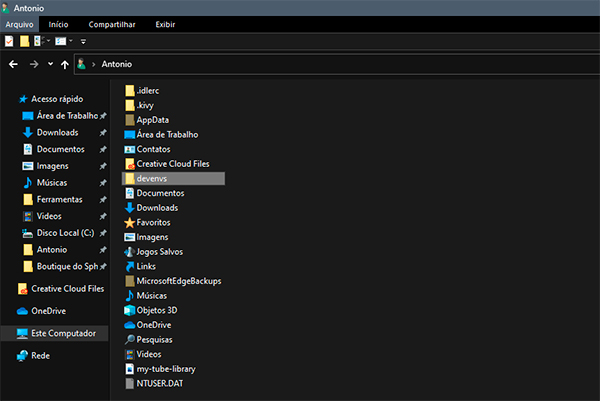The image size is (600, 401).
Task: Click the pin icon next to Músicas
Action: point(103,183)
